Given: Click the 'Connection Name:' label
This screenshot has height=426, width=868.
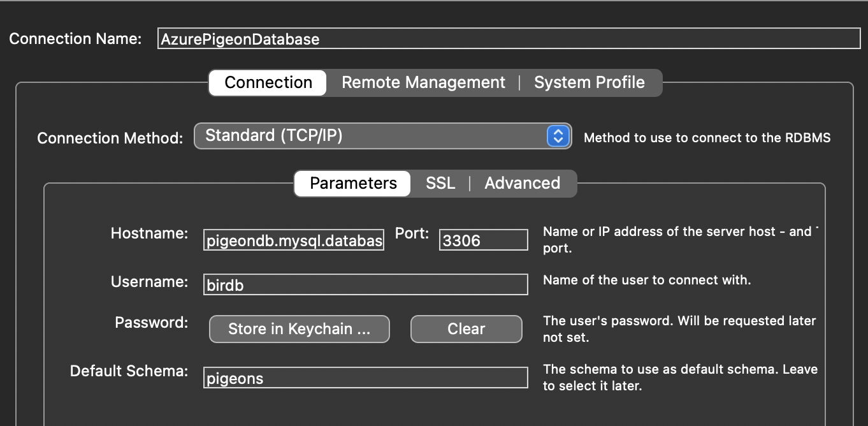Looking at the screenshot, I should point(75,38).
